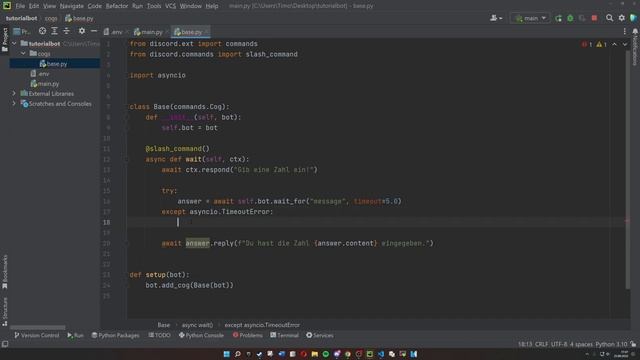640x360 pixels.
Task: Click tutorialbot in navigation breadcrumb
Action: pyautogui.click(x=21, y=18)
